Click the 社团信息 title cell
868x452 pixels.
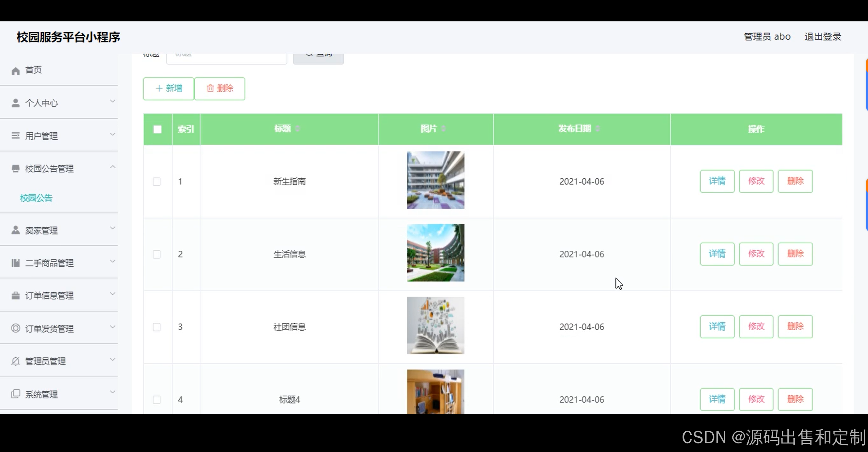click(x=290, y=327)
